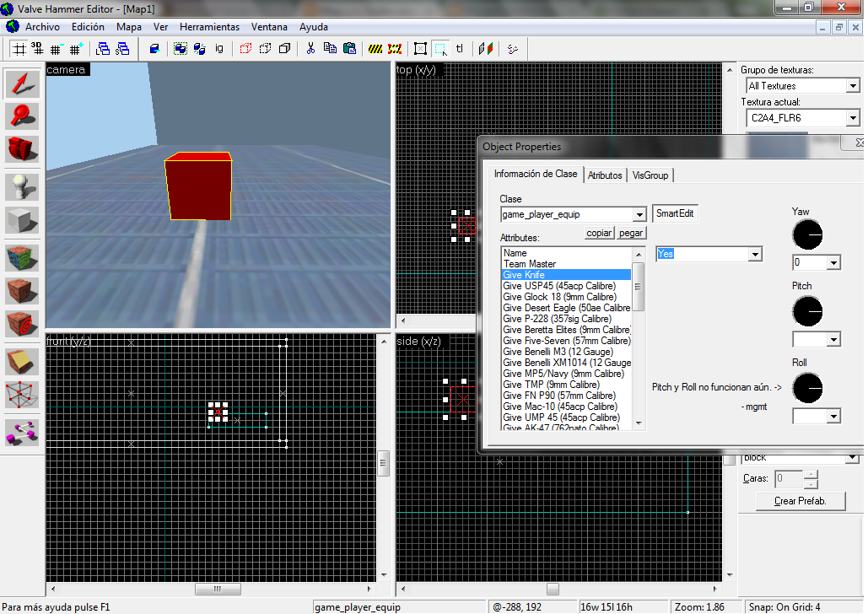Toggle the SmartEdit button

click(x=675, y=213)
